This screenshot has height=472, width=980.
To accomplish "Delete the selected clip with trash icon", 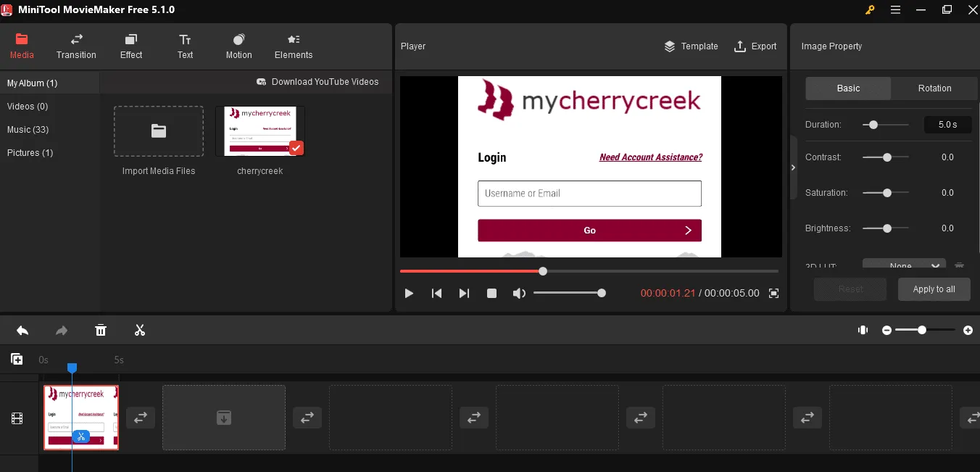I will [x=101, y=331].
